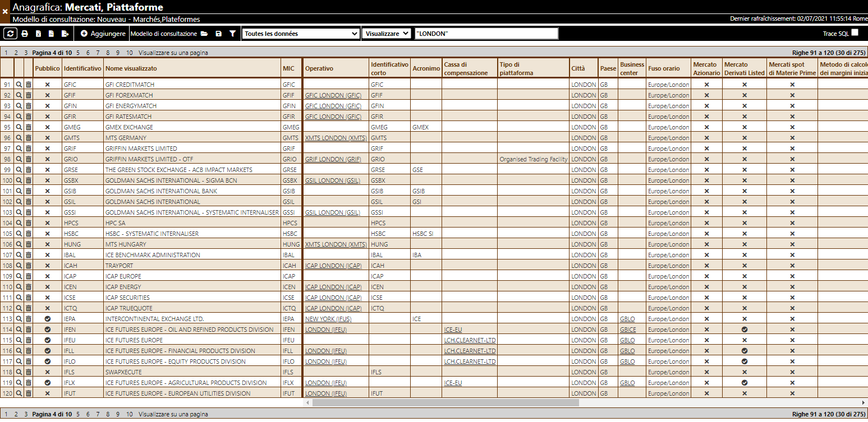Click GBLO link in IEPA row
The height and width of the screenshot is (422, 868).
[627, 319]
